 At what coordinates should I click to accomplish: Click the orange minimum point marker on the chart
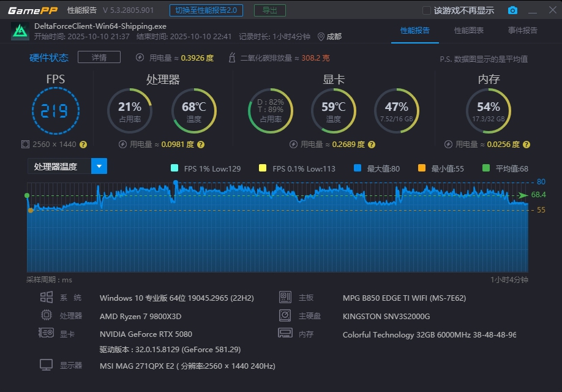31,211
